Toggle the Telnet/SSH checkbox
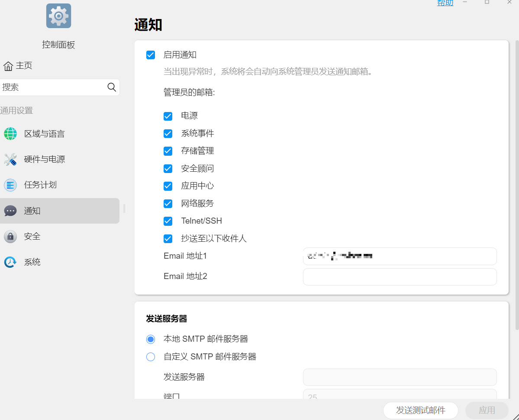 pos(168,221)
